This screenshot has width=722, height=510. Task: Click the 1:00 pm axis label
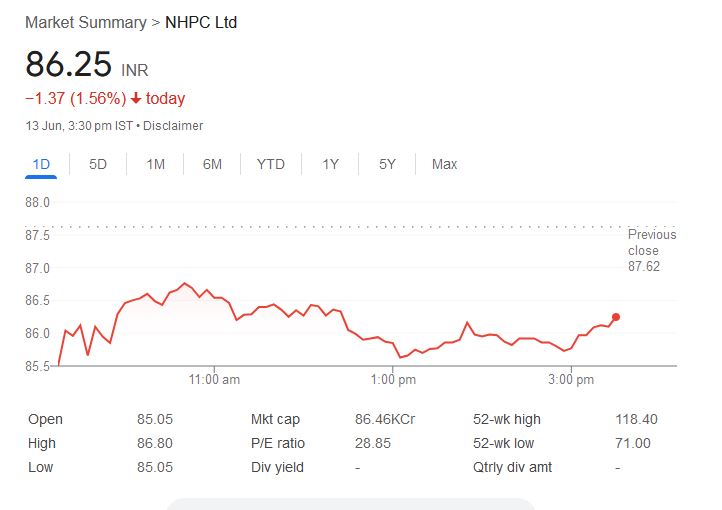pos(393,380)
